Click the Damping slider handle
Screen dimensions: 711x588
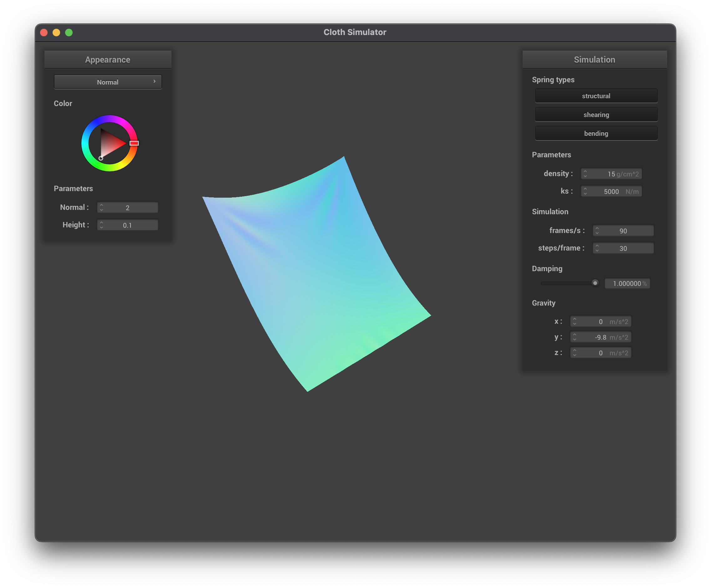coord(595,283)
